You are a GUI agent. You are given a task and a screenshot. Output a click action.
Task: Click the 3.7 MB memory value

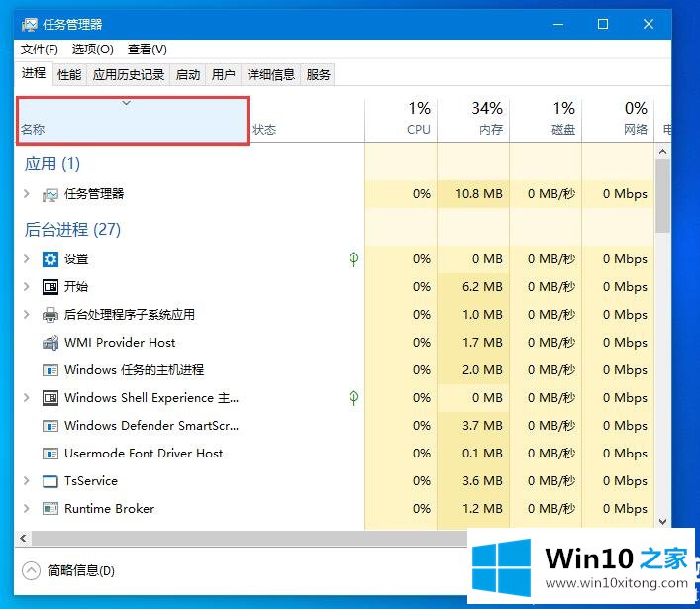pyautogui.click(x=482, y=426)
